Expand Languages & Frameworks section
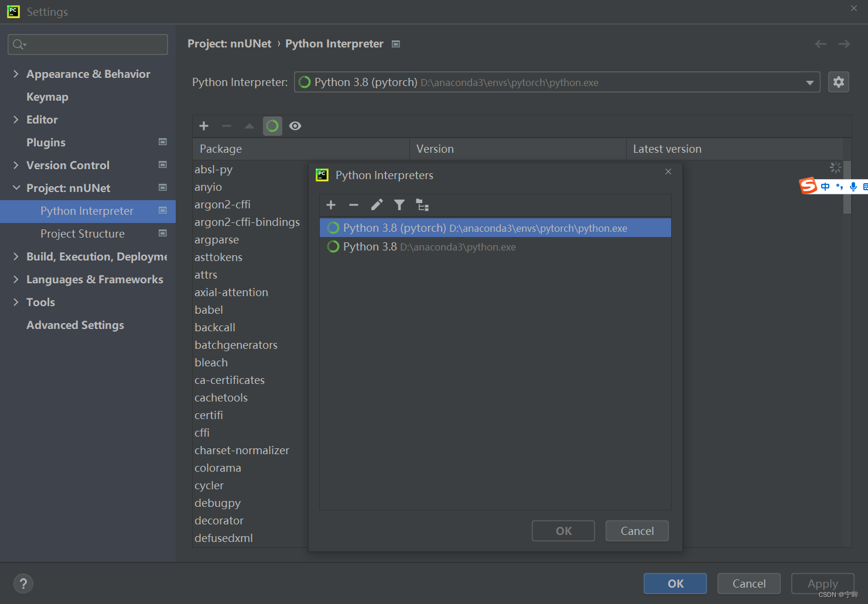 pos(16,279)
